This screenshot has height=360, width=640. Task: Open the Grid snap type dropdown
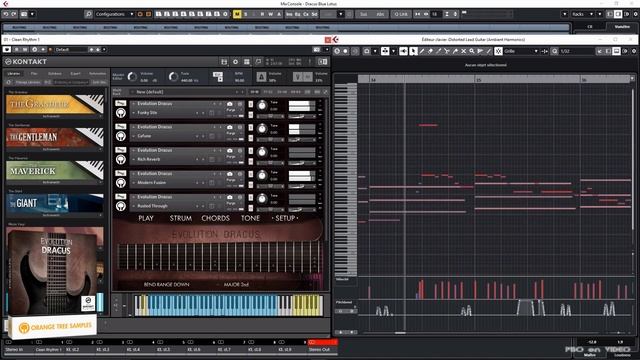pos(521,51)
